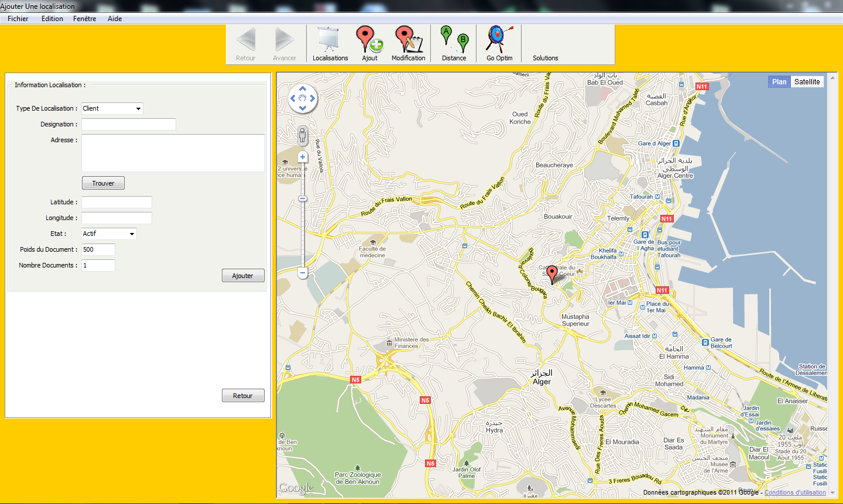Click the Longitude input field
This screenshot has width=843, height=504.
coord(116,218)
